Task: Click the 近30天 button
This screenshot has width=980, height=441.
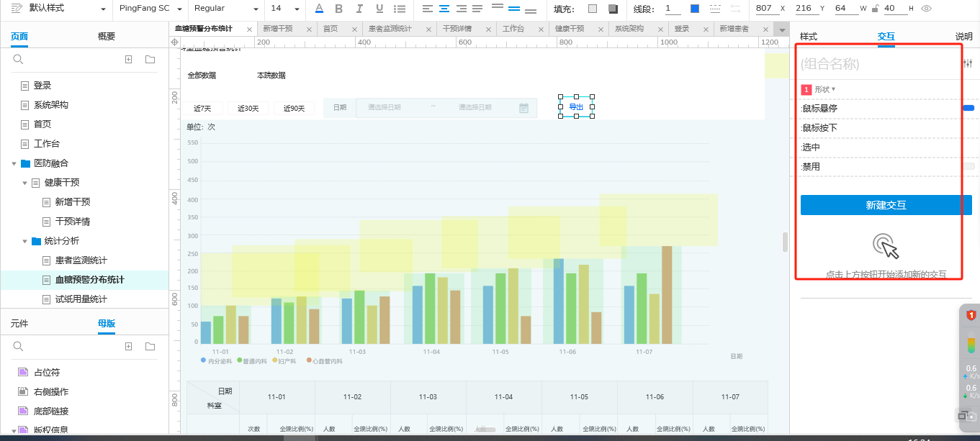Action: [248, 109]
